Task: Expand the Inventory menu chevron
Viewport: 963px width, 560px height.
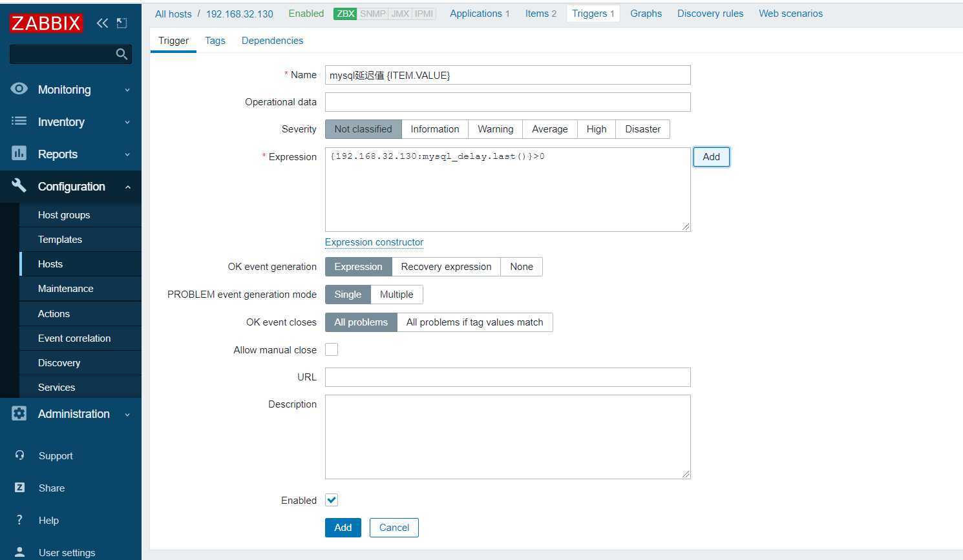Action: tap(127, 122)
